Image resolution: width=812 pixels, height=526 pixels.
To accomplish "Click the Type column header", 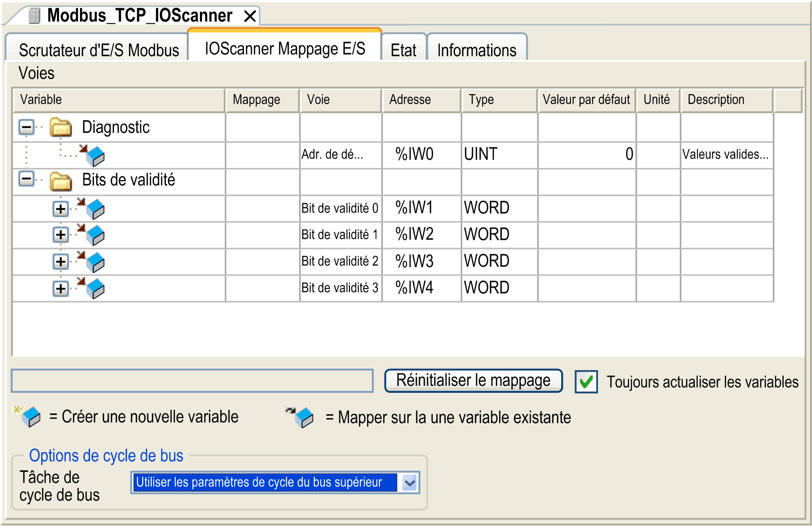I will (x=499, y=100).
